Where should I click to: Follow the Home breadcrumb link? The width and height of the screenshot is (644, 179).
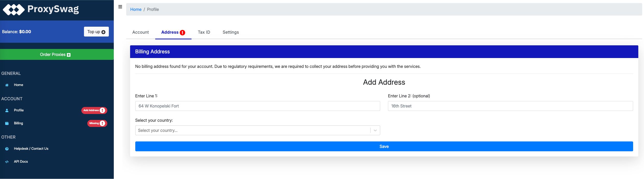[136, 9]
